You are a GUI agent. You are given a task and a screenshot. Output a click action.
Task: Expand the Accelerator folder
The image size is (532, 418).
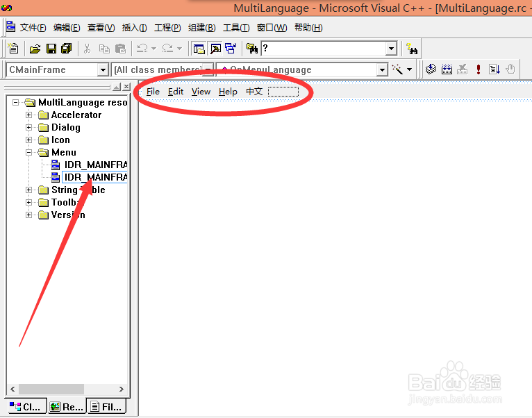[29, 115]
